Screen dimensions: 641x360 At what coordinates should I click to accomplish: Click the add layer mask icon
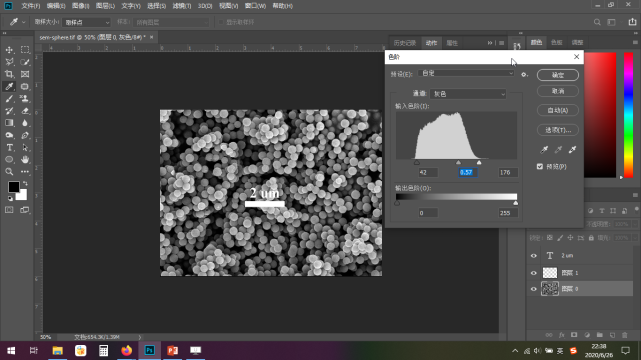click(x=574, y=335)
